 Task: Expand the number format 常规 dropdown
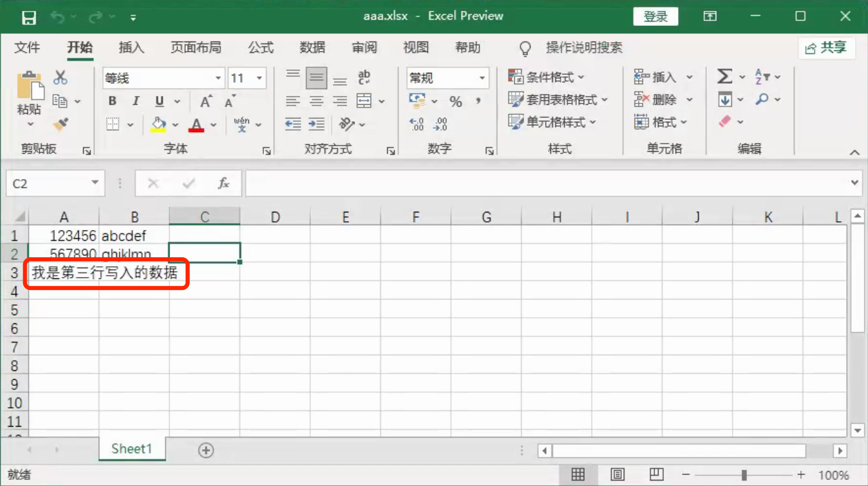click(482, 78)
